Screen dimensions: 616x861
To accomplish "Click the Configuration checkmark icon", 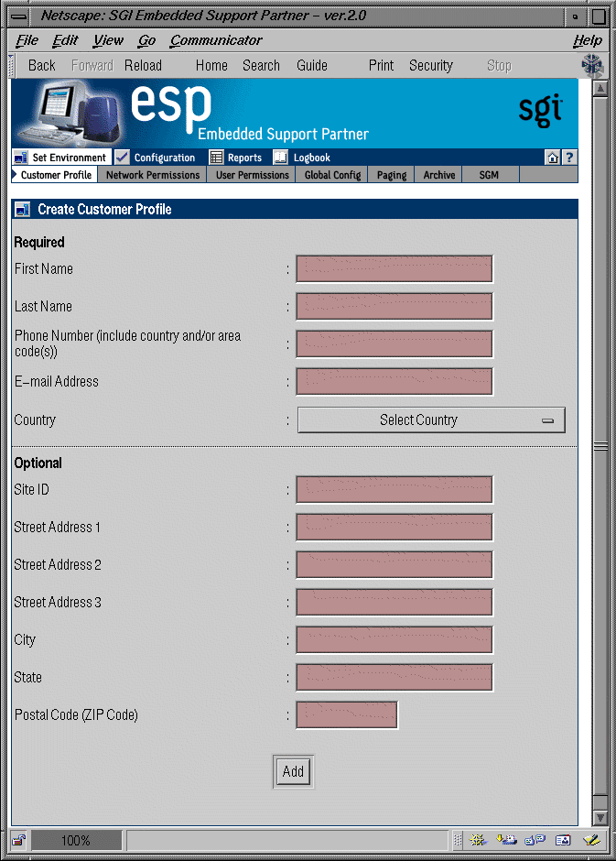I will pos(122,158).
